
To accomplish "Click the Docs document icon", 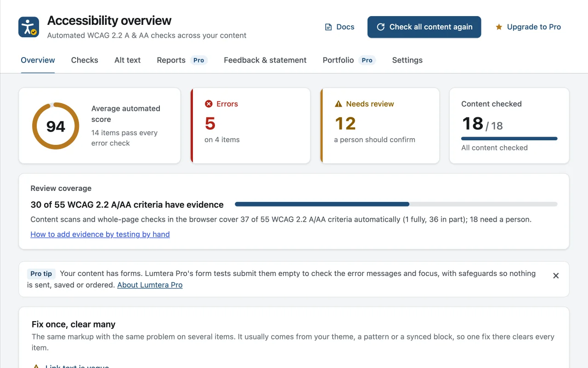I will pos(328,27).
